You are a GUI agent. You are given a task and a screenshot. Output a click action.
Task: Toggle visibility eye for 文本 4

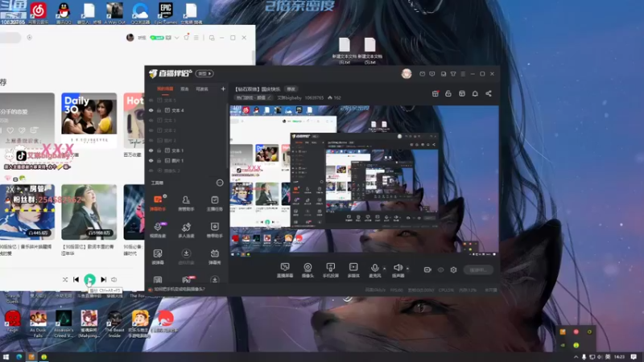151,110
